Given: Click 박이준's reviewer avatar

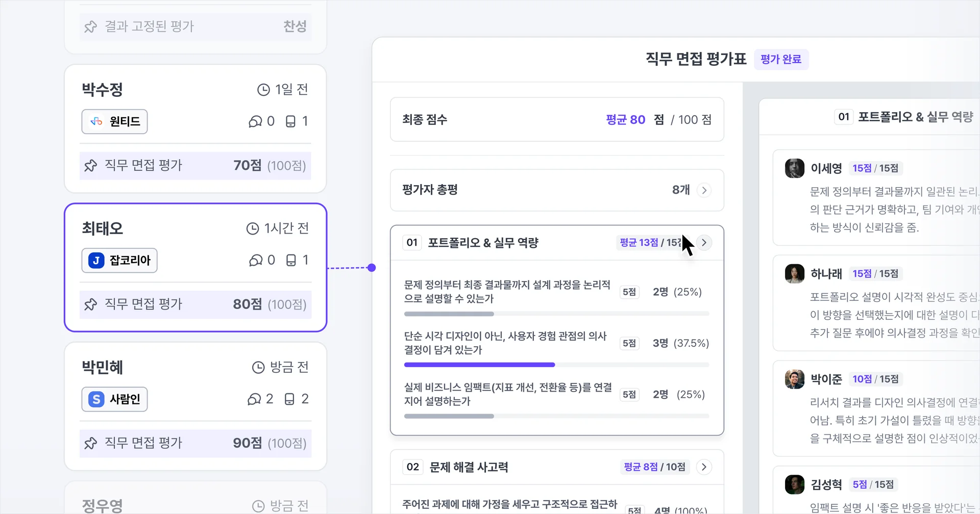Looking at the screenshot, I should (794, 379).
